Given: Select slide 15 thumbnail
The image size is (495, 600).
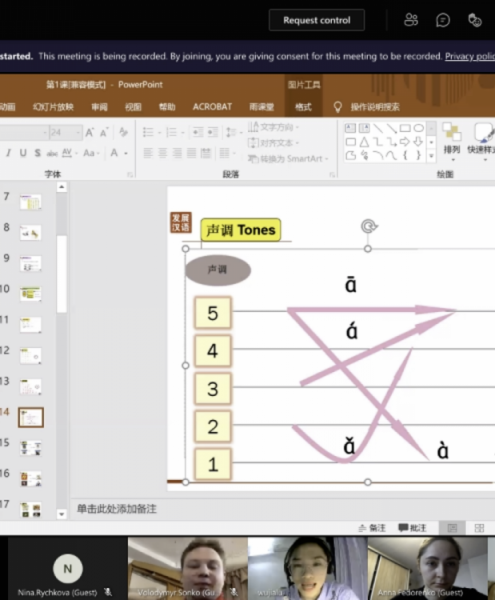Looking at the screenshot, I should point(31,448).
